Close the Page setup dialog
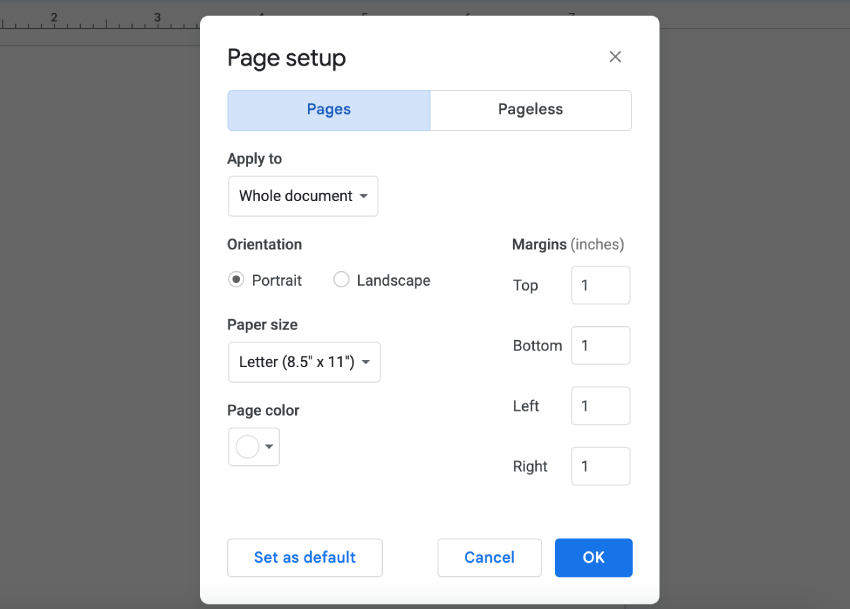Screen dimensions: 850x609 [x=615, y=57]
